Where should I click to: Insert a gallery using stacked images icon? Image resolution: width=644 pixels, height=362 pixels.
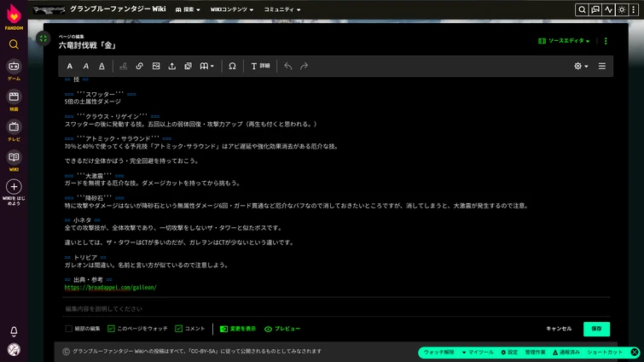tap(189, 66)
